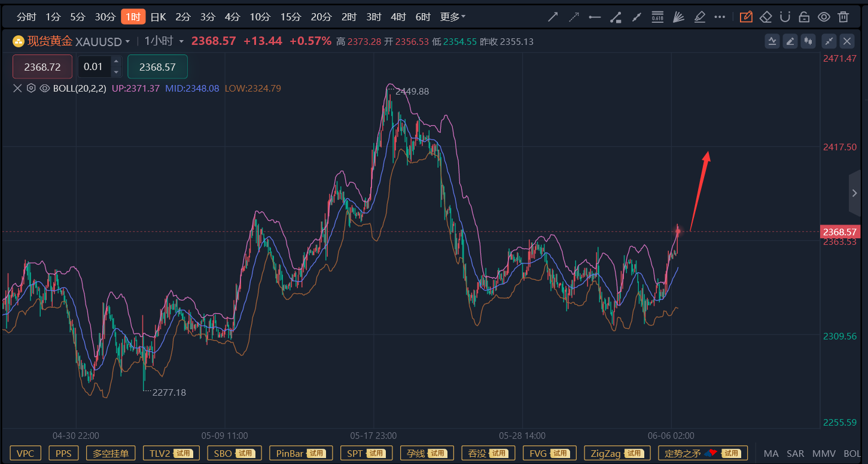Select the line segment tool

(x=636, y=17)
